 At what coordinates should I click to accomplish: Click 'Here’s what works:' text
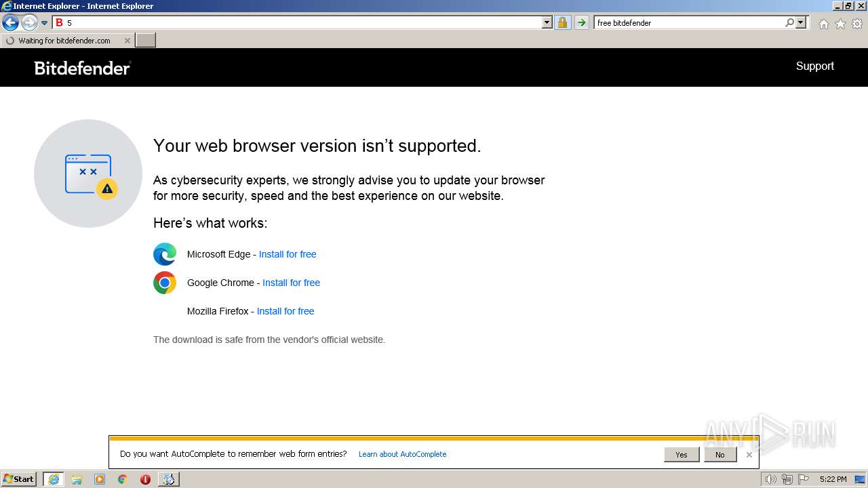[210, 223]
